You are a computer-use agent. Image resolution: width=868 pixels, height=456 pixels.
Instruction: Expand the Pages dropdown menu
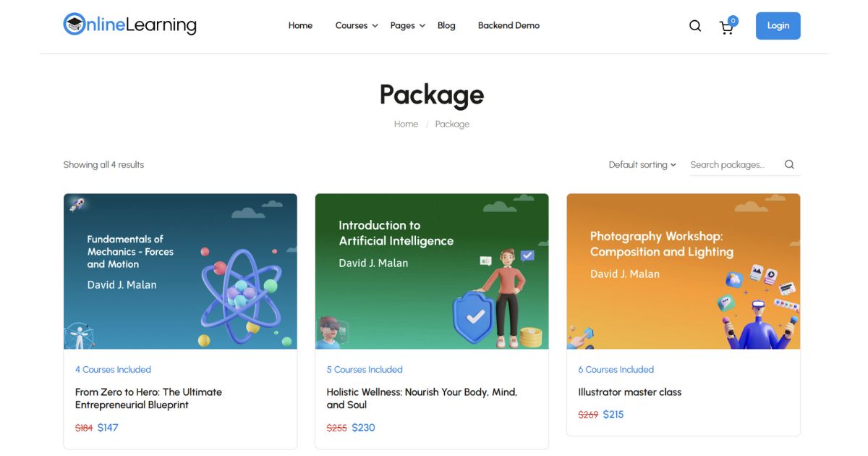click(403, 25)
